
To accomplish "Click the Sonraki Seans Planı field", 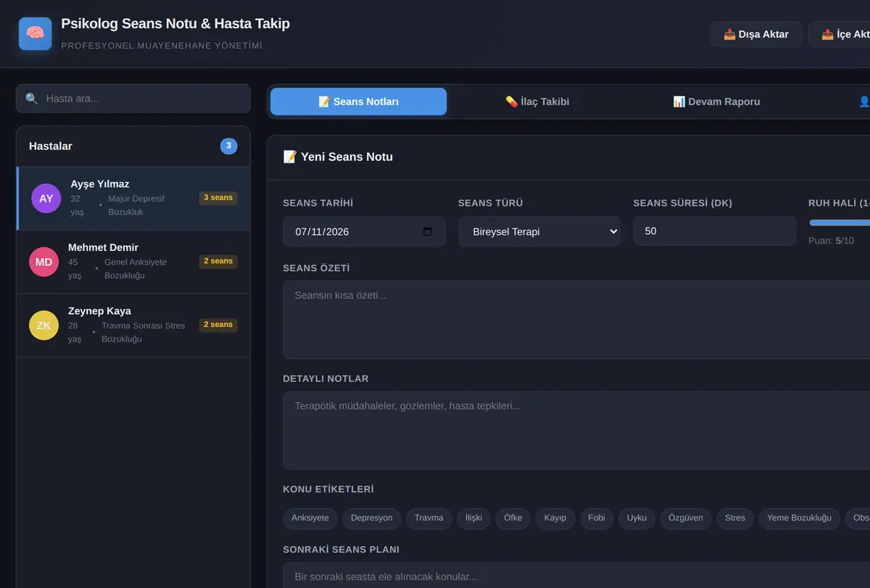I will [x=576, y=576].
